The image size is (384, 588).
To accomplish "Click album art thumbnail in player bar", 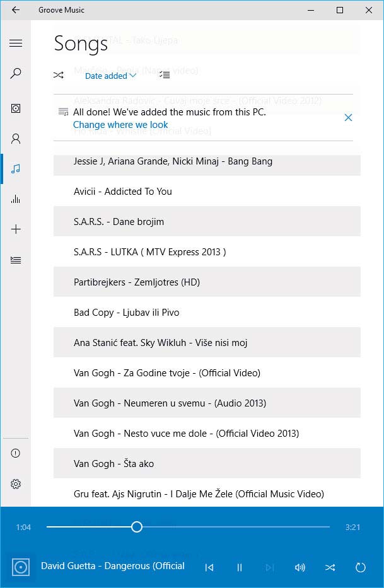I will tap(21, 567).
